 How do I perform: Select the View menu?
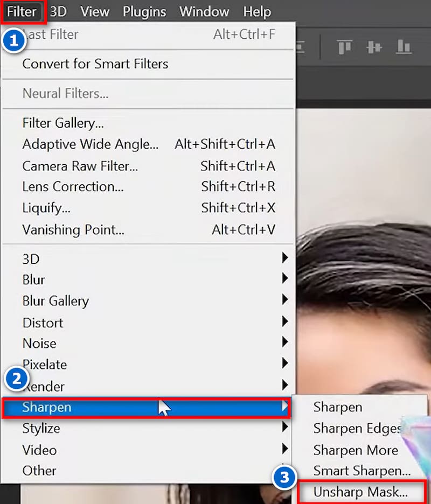coord(94,11)
